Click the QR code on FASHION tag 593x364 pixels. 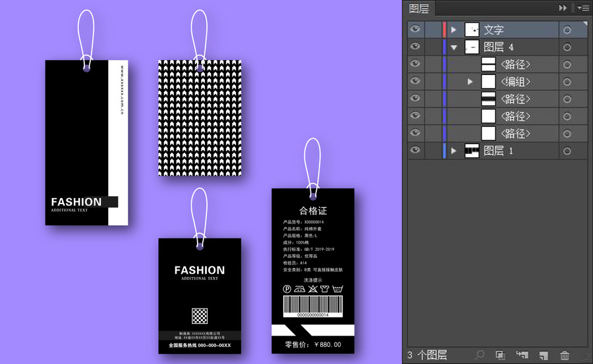pyautogui.click(x=200, y=316)
